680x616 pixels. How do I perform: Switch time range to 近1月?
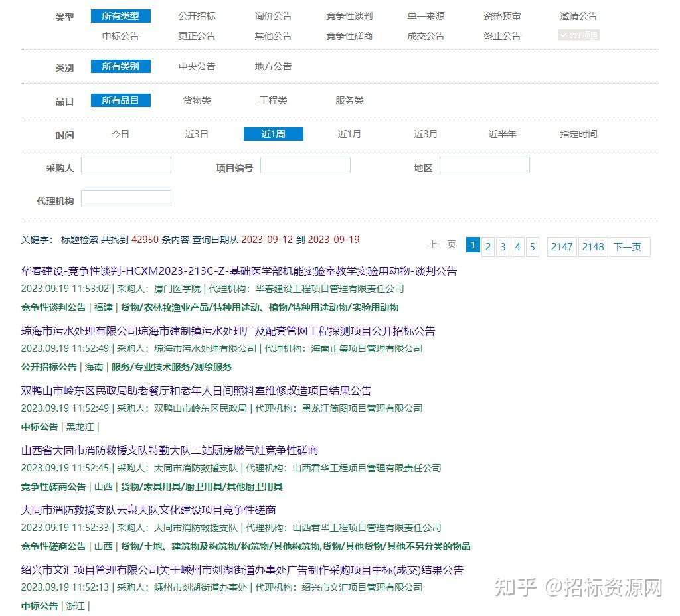(350, 133)
